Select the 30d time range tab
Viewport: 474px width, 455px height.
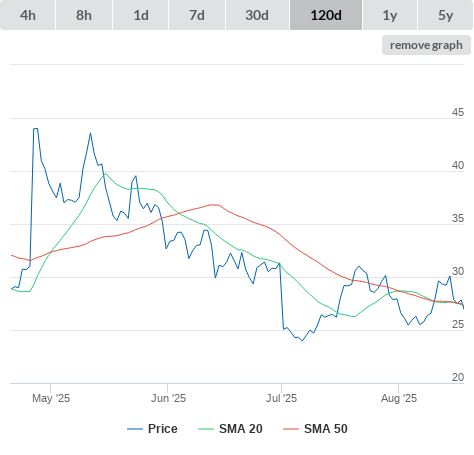click(x=257, y=15)
